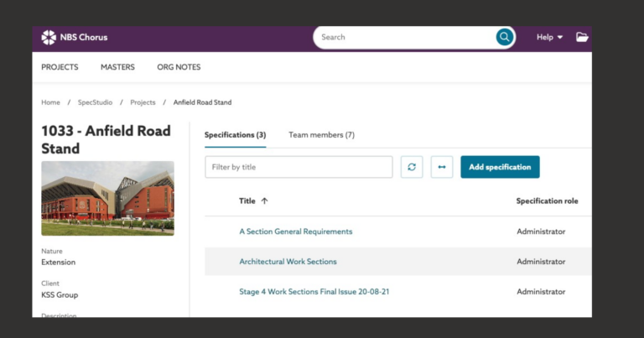Open Stage 4 Work Sections Final Issue
644x338 pixels.
click(x=314, y=292)
